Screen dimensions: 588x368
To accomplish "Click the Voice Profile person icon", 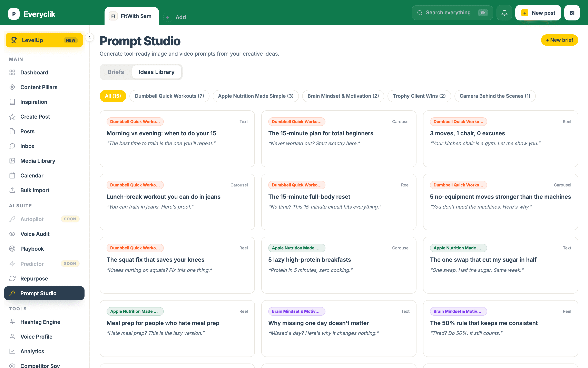I will pyautogui.click(x=12, y=337).
